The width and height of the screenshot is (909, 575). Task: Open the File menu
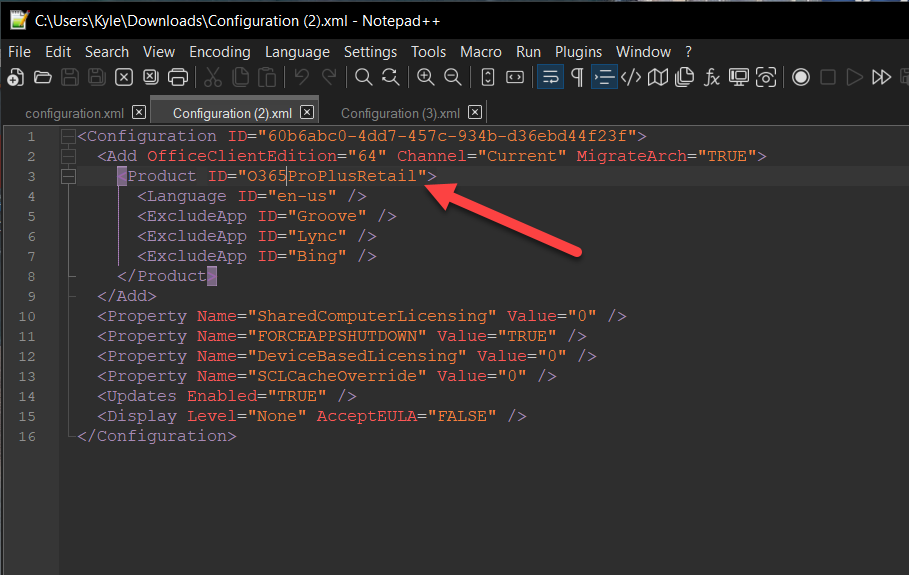(19, 52)
